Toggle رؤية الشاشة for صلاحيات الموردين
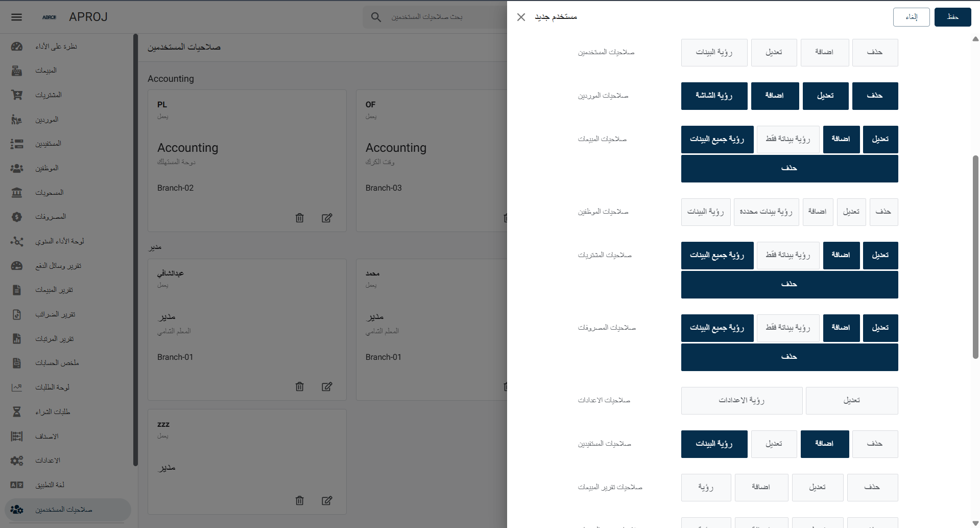The height and width of the screenshot is (528, 980). [x=713, y=96]
